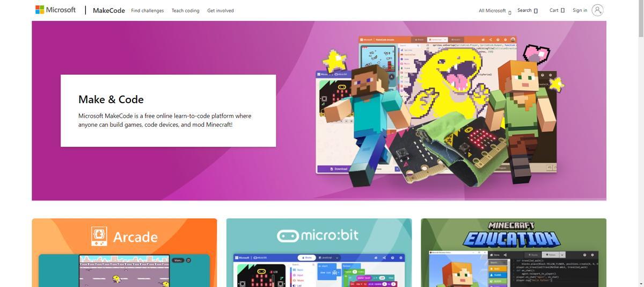
Task: Click the Search magnifier icon
Action: (x=536, y=11)
